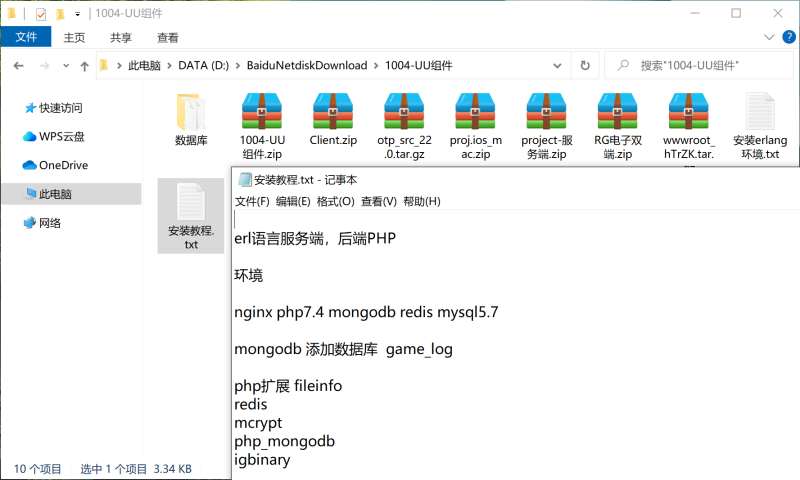The width and height of the screenshot is (800, 480).
Task: Select the proj.ios_mac.zip archive
Action: [476, 126]
